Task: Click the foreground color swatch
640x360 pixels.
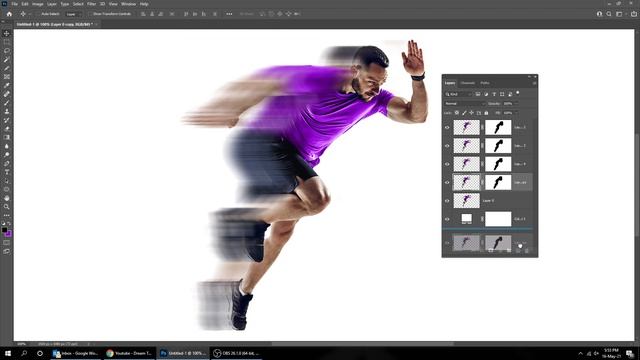Action: pos(4,230)
